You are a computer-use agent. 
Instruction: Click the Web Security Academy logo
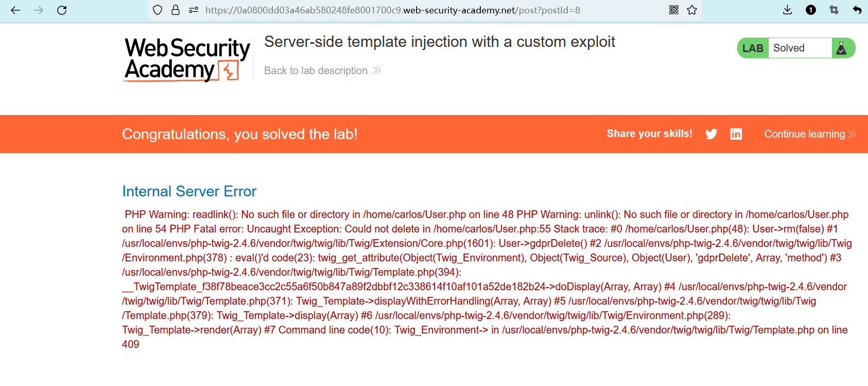tap(187, 59)
